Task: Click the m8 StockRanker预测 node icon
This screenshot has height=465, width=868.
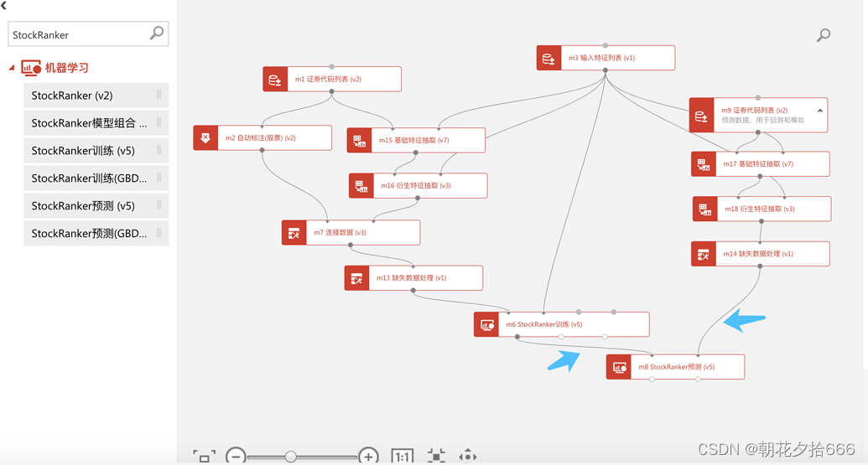Action: click(619, 367)
